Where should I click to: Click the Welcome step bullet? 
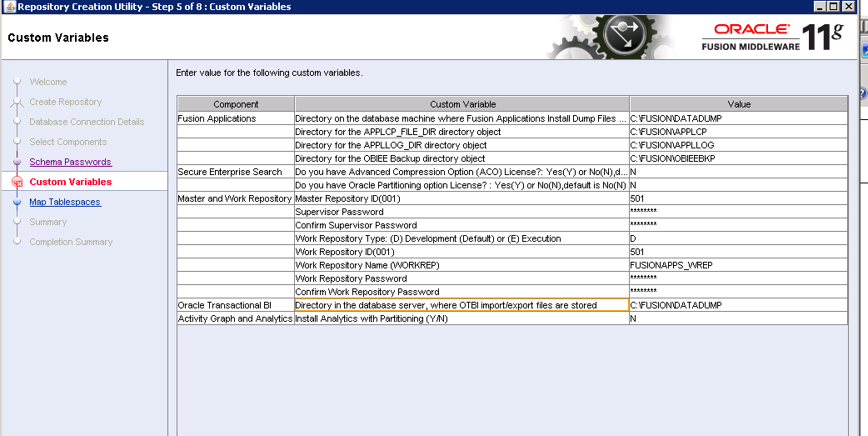point(17,82)
